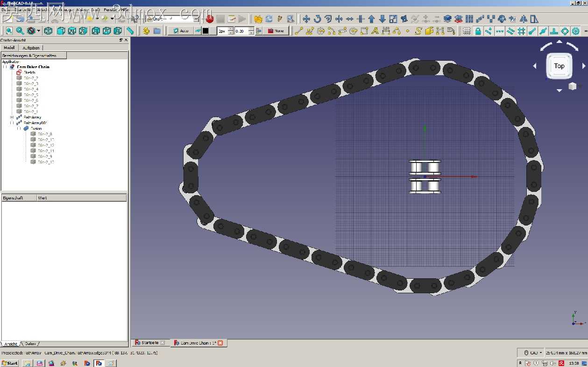Click the font size 0.20 field
The image size is (588, 367).
[x=241, y=31]
